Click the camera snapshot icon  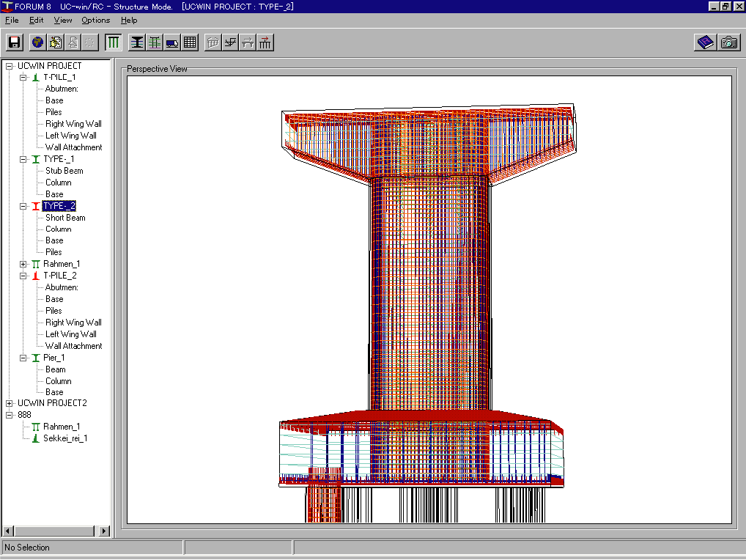728,43
